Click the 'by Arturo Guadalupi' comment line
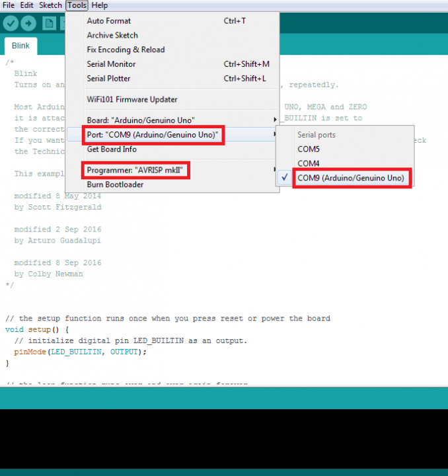 [x=57, y=241]
